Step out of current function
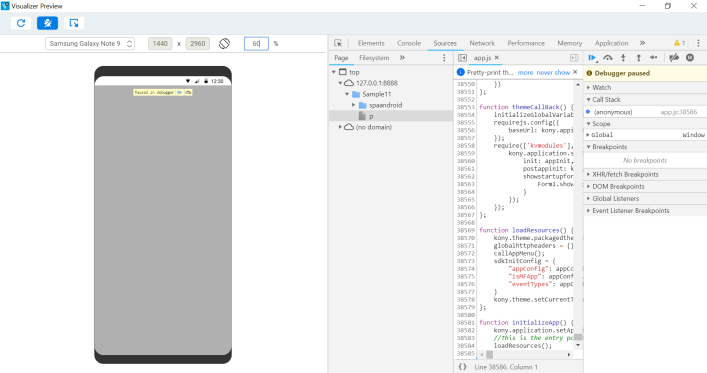 638,58
